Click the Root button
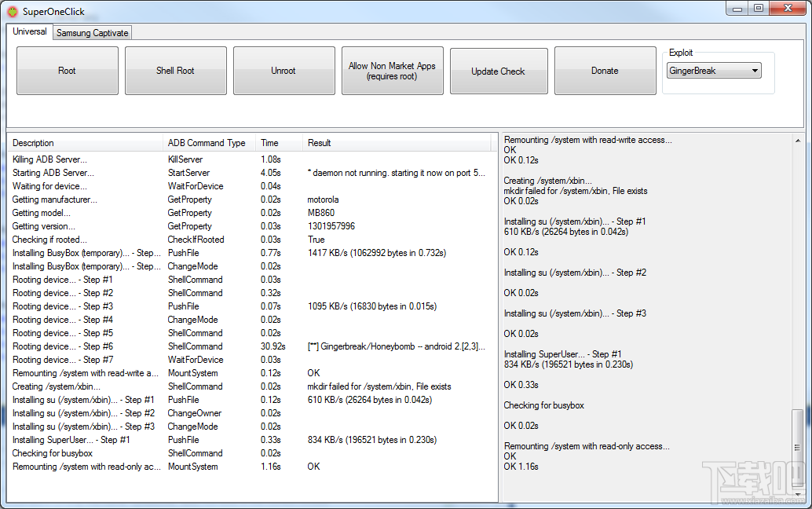Screen dimensions: 812x509 [x=68, y=71]
